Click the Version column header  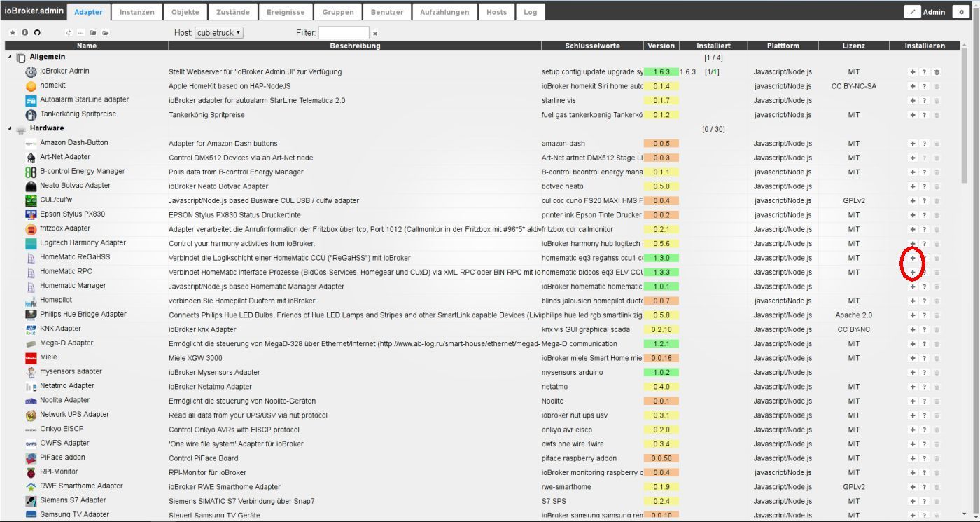[x=661, y=46]
